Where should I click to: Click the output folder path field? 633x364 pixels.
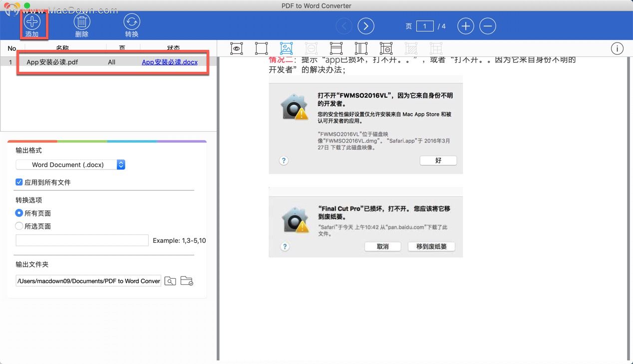(88, 281)
